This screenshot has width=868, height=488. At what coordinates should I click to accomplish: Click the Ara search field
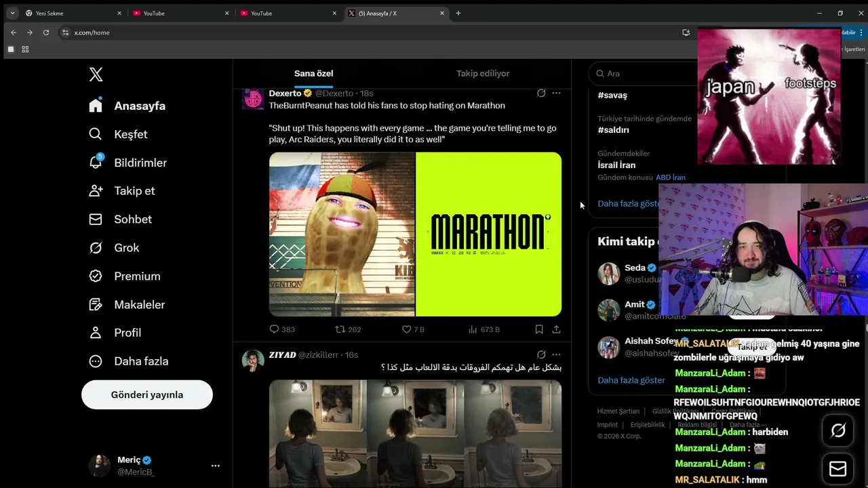(644, 73)
